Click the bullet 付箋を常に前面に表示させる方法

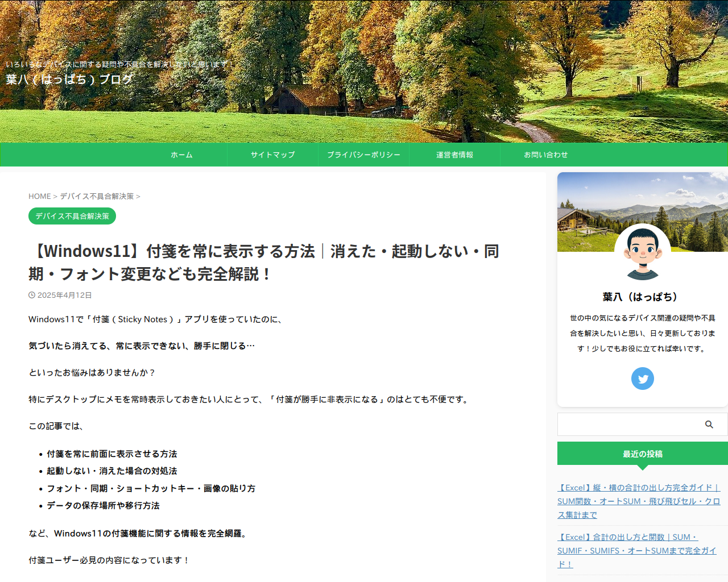pos(112,454)
